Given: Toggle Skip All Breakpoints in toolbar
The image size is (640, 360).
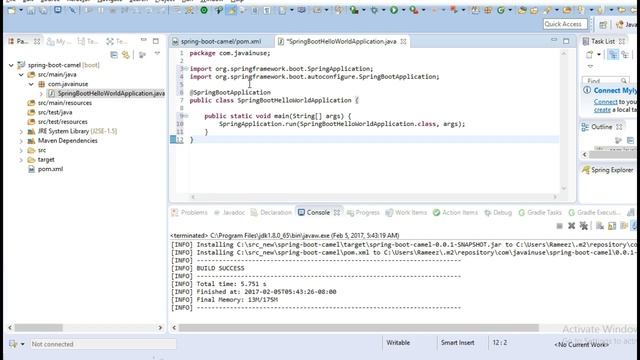Looking at the screenshot, I should click(x=72, y=10).
